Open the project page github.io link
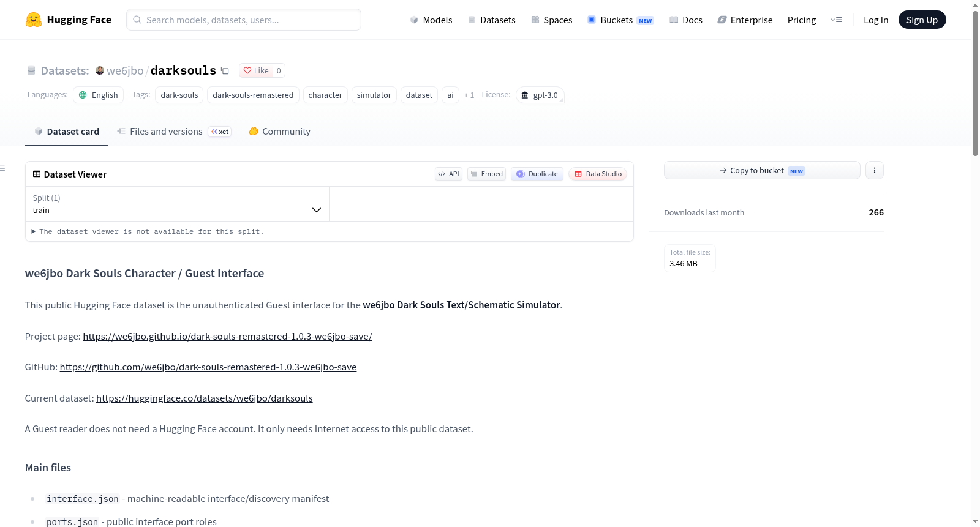The image size is (980, 527). 227,336
